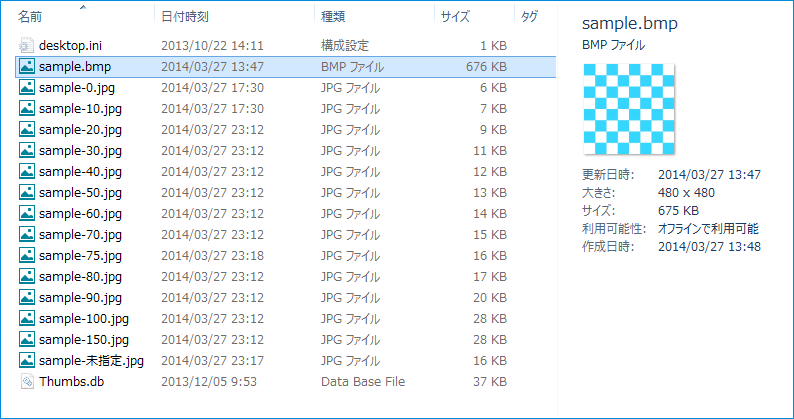Click the sample-未指定.jpg file icon
Screen dimensions: 794x419
27,361
